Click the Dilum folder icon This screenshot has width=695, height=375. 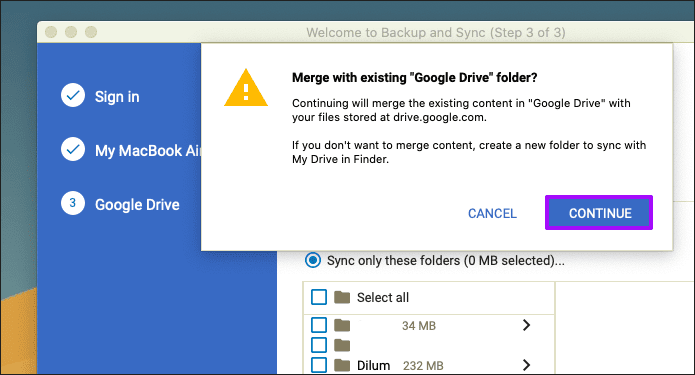click(342, 365)
